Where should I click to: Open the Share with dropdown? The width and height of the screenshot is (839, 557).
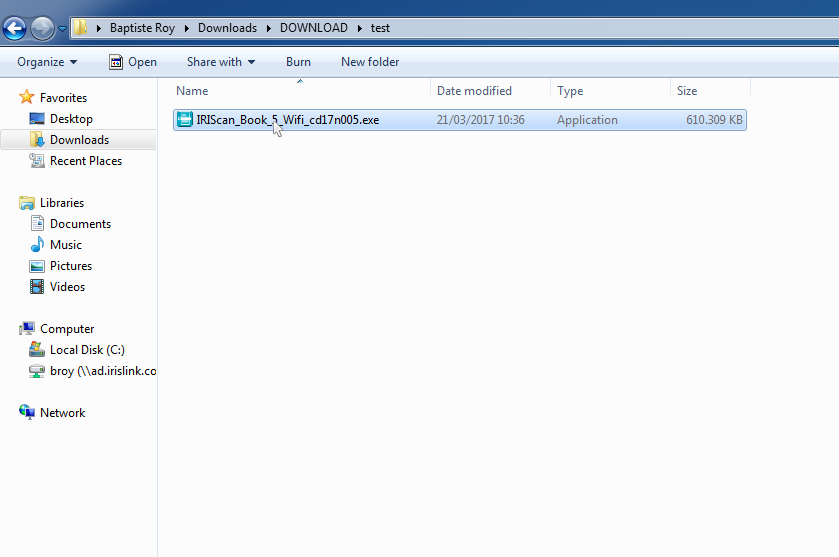[x=221, y=62]
